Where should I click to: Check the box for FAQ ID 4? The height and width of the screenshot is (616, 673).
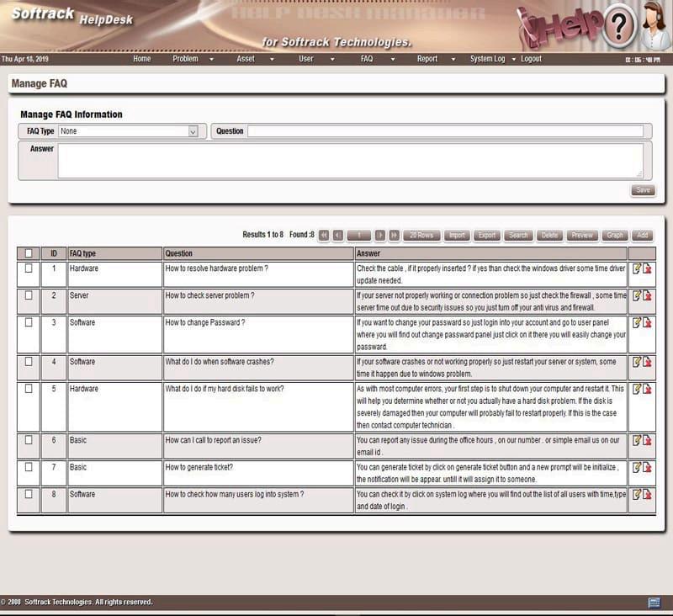tap(29, 362)
